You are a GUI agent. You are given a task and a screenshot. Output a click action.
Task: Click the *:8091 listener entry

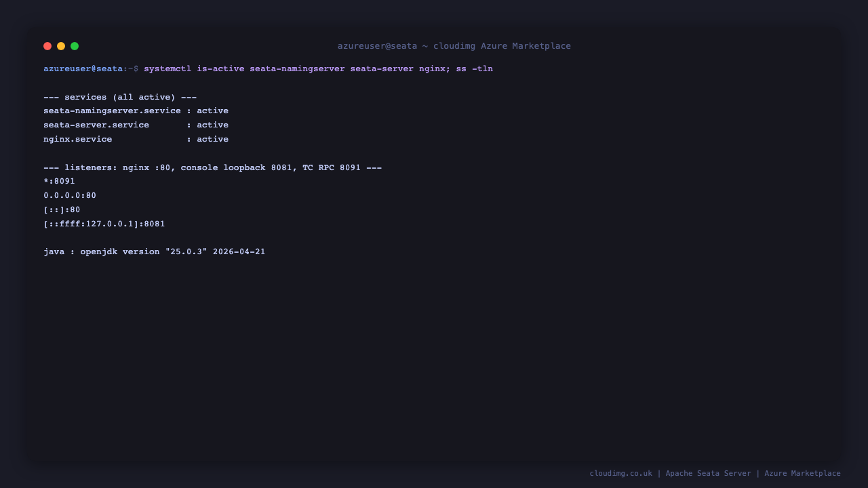pyautogui.click(x=59, y=182)
